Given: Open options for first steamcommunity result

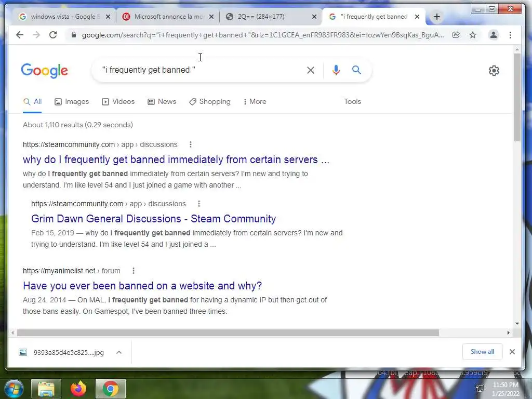Looking at the screenshot, I should 191,144.
